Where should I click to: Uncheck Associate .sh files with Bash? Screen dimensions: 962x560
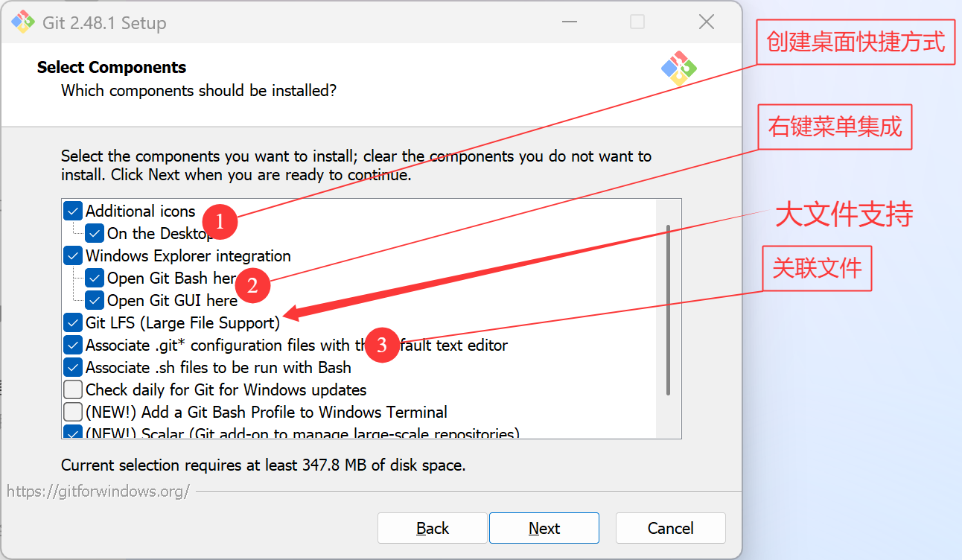point(73,368)
